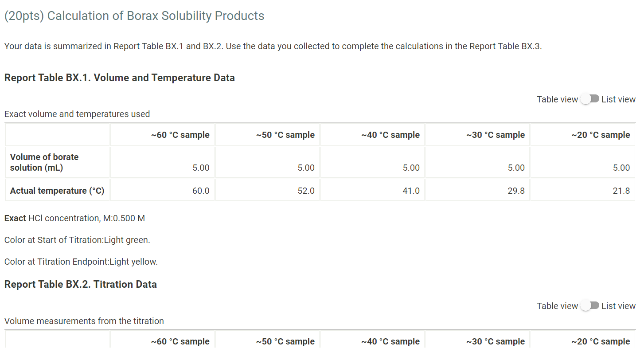The width and height of the screenshot is (644, 356).
Task: Click the Actual temperature row label
Action: [x=57, y=190]
